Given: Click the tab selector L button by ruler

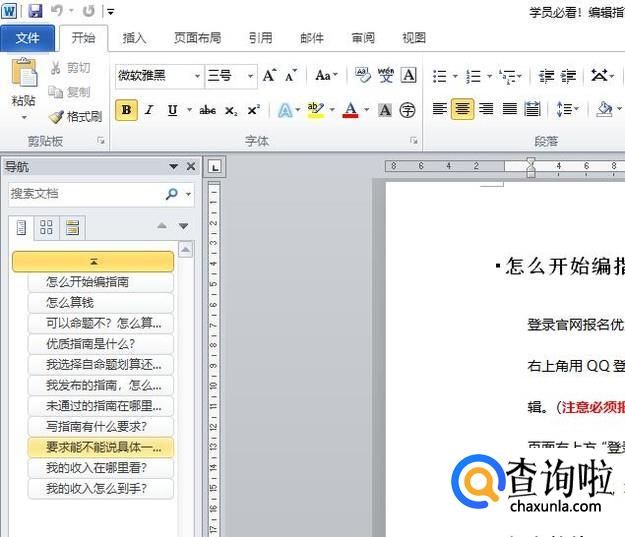Looking at the screenshot, I should tap(215, 167).
